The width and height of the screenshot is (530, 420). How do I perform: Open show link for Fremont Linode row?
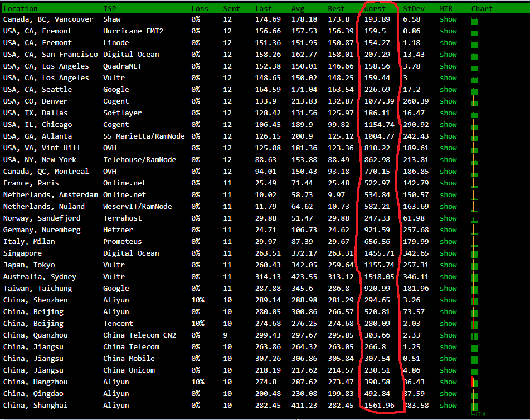click(448, 42)
